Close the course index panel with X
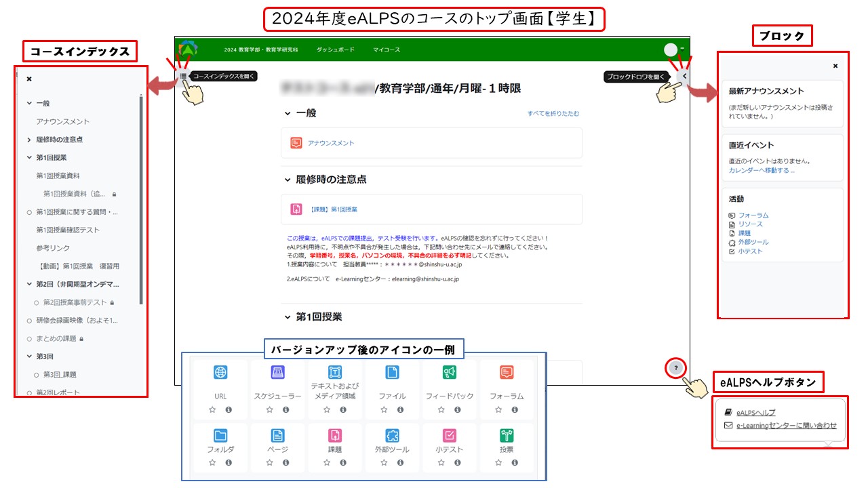Image resolution: width=868 pixels, height=488 pixels. [x=29, y=79]
